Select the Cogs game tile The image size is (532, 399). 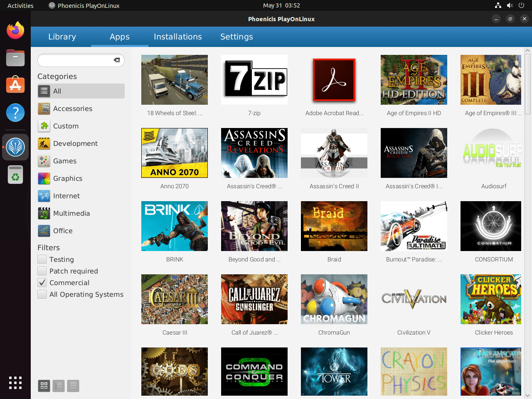[x=175, y=372]
